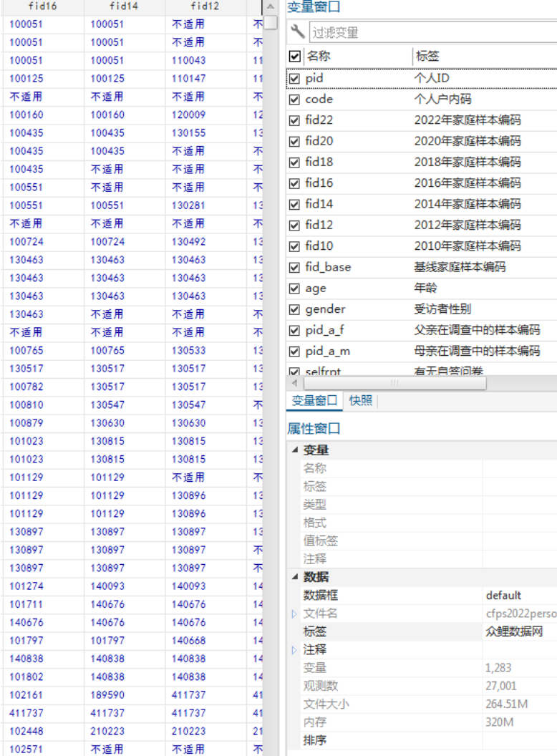Collapse the 变量 section in properties
The height and width of the screenshot is (756, 557).
295,450
